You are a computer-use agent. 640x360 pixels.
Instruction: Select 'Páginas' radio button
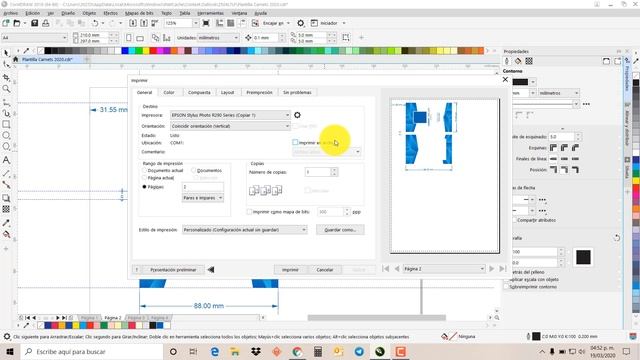144,187
